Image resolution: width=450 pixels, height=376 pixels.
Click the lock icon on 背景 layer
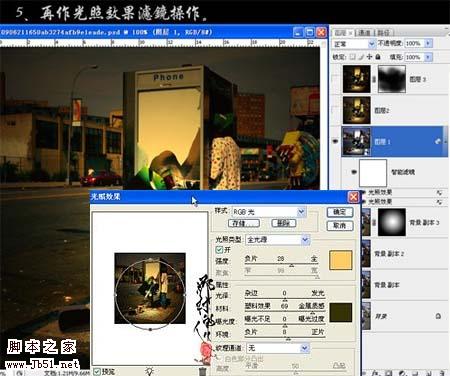[438, 316]
